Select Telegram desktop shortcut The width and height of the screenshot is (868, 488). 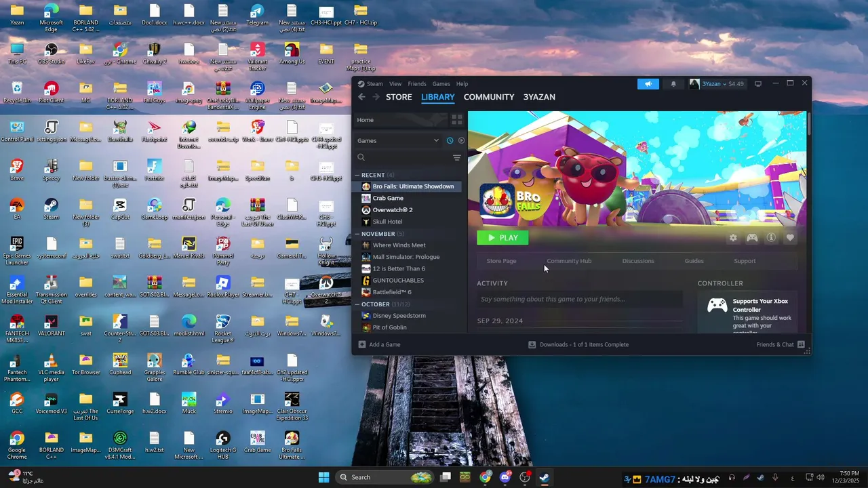point(257,15)
